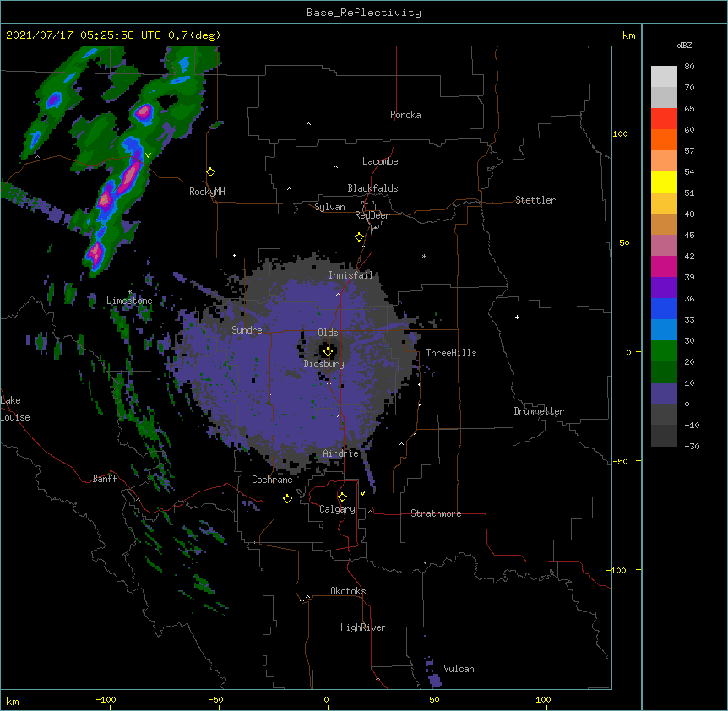728x711 pixels.
Task: Click the Base_Reflectivity title text
Action: [x=364, y=13]
